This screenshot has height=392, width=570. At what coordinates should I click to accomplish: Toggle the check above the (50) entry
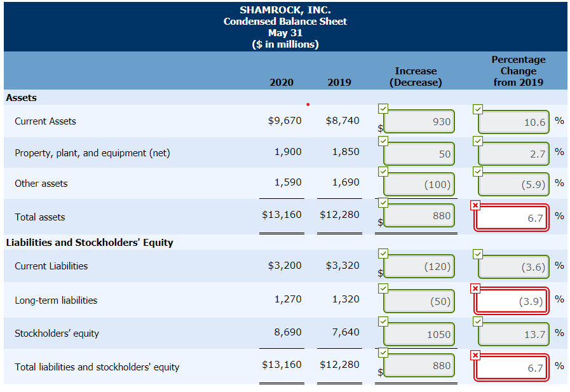tap(383, 288)
